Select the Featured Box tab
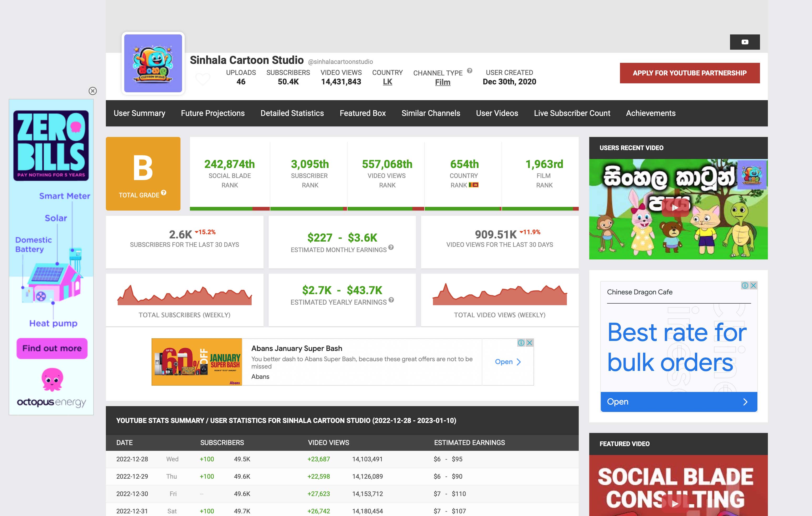 click(363, 113)
